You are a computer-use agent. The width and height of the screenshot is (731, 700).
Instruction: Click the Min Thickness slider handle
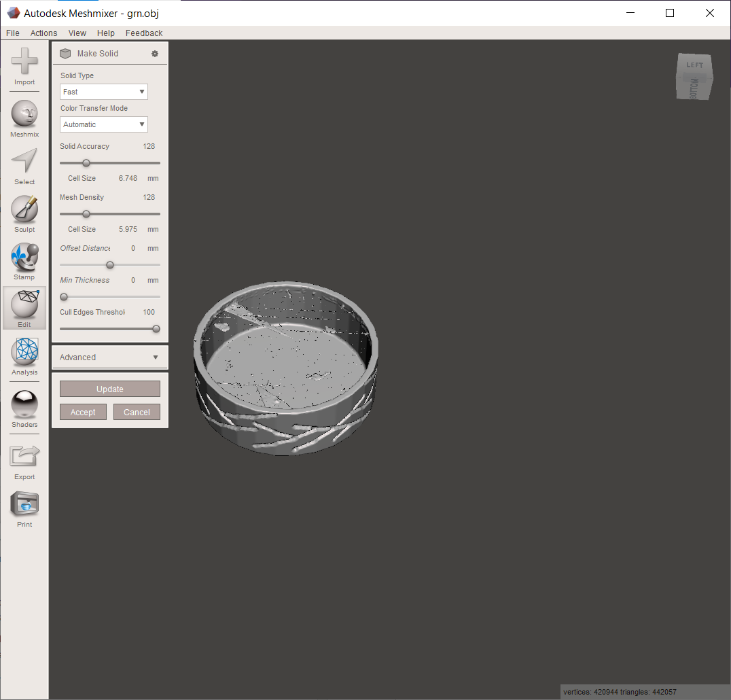pyautogui.click(x=64, y=297)
